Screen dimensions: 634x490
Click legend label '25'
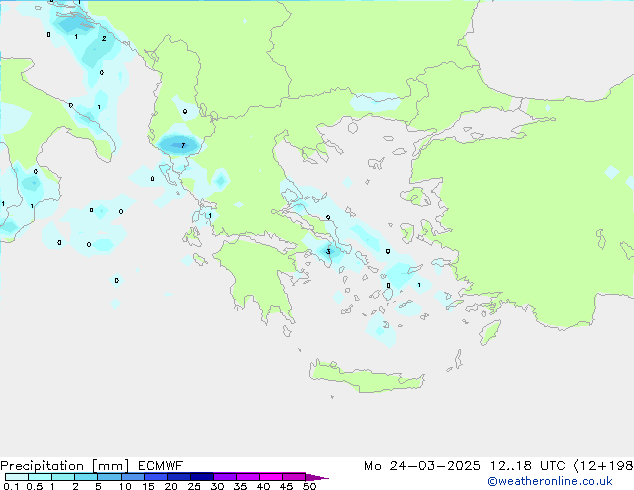tap(194, 486)
